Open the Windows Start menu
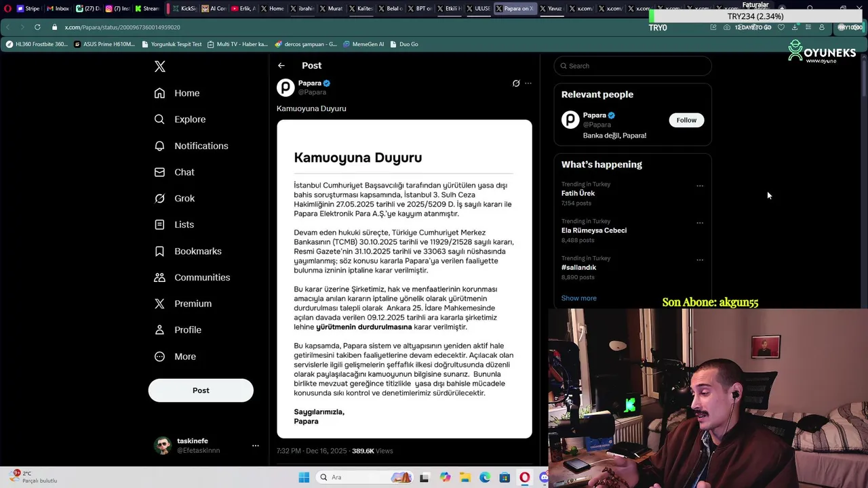Screen dimensions: 868x488 (304, 477)
